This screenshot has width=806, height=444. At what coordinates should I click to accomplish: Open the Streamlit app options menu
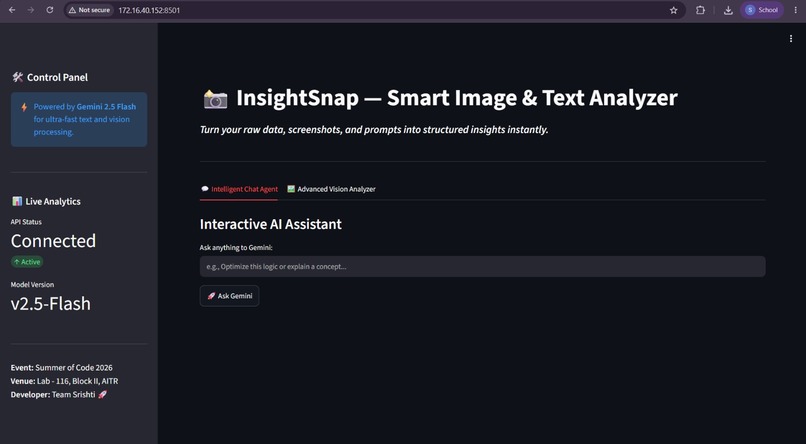click(x=791, y=39)
